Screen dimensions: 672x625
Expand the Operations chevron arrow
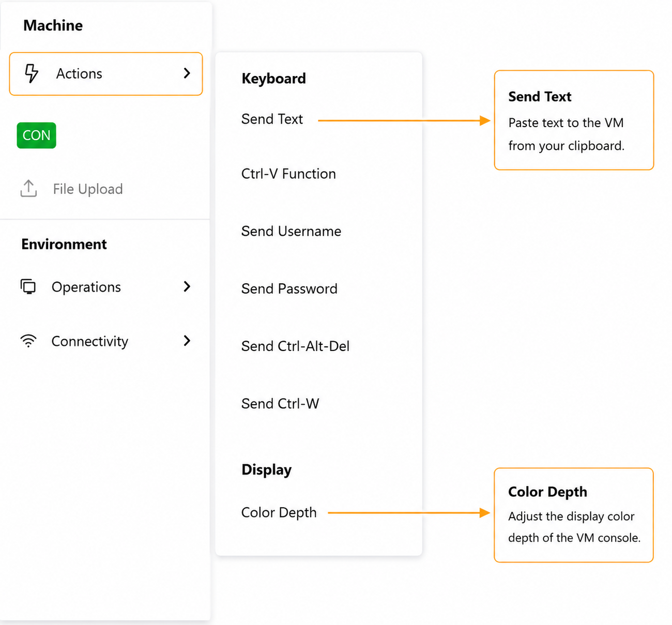[x=187, y=286]
